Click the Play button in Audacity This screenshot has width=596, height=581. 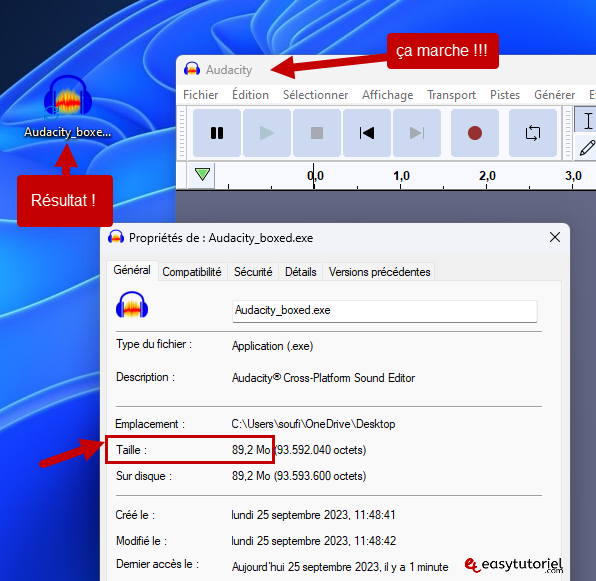267,133
